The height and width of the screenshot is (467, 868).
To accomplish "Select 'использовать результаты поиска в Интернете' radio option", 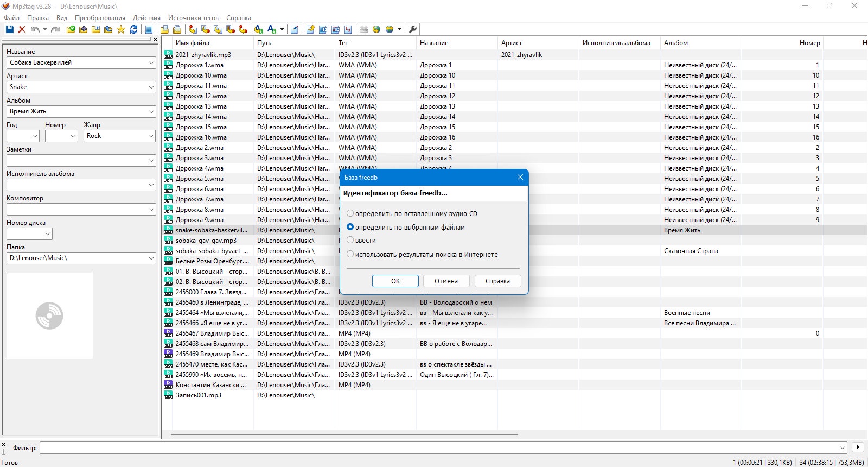I will (x=350, y=254).
